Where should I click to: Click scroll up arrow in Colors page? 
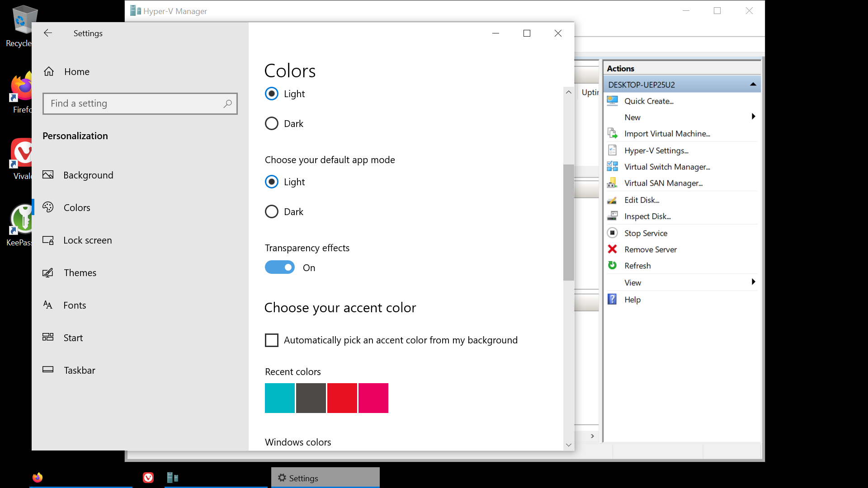(x=569, y=92)
